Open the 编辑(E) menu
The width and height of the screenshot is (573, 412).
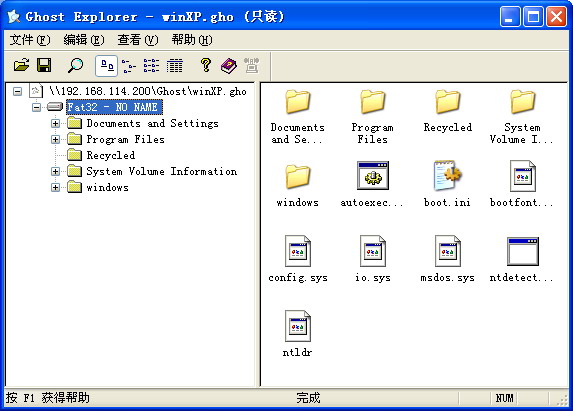click(84, 39)
